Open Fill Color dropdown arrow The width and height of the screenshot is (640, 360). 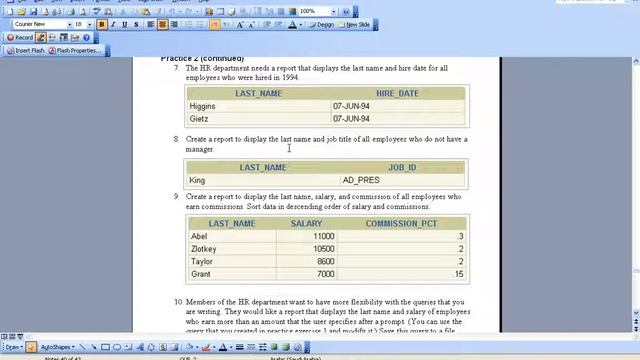tap(197, 347)
